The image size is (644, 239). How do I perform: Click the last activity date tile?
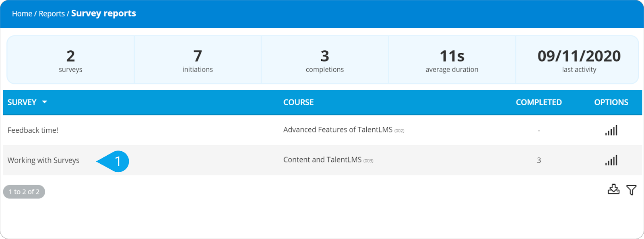[x=579, y=60]
